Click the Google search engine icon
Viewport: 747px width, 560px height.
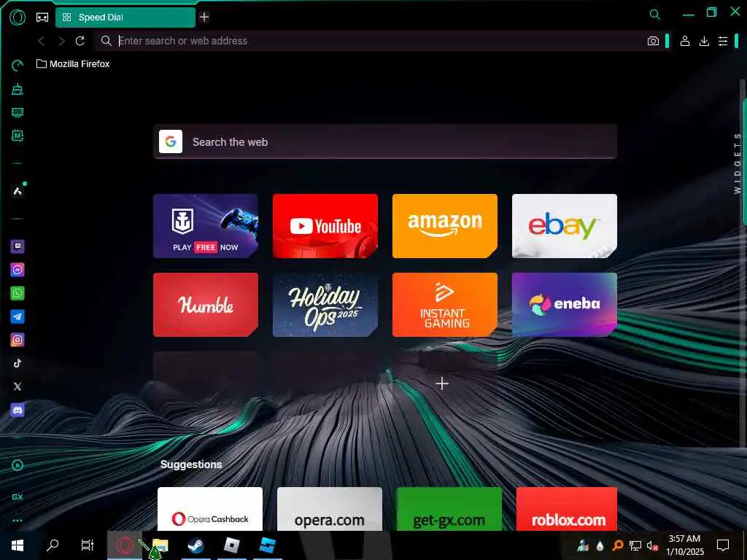coord(171,141)
